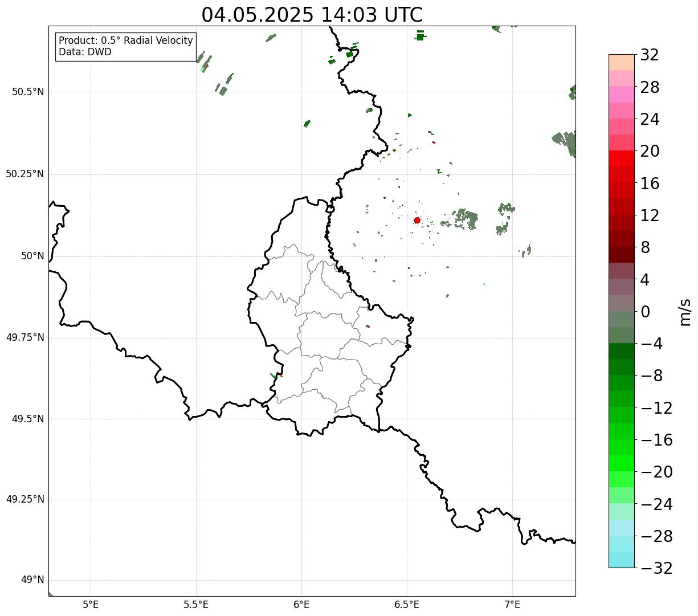Click the colorbar tick label −4
Viewport: 698px width, 616px height.
click(x=651, y=344)
